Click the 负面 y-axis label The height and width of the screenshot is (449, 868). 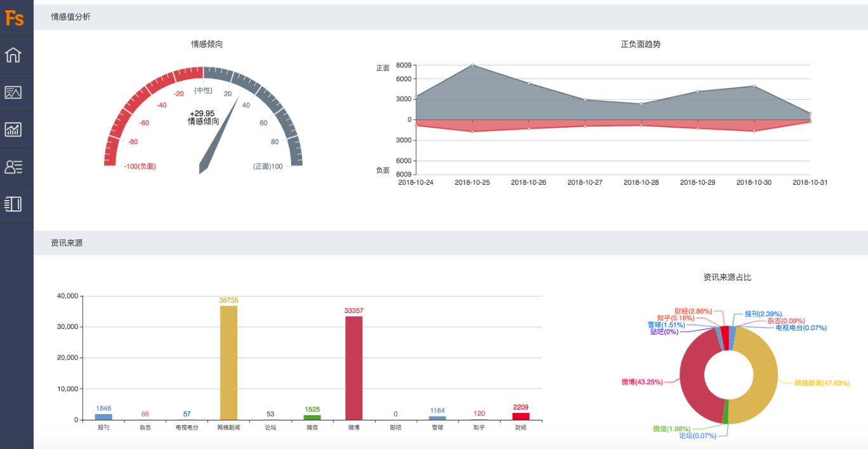pos(383,170)
